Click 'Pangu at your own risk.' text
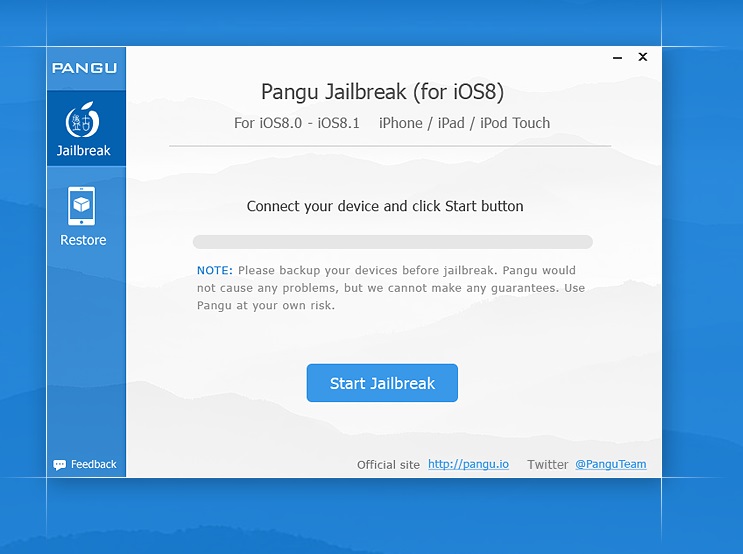 pos(266,306)
